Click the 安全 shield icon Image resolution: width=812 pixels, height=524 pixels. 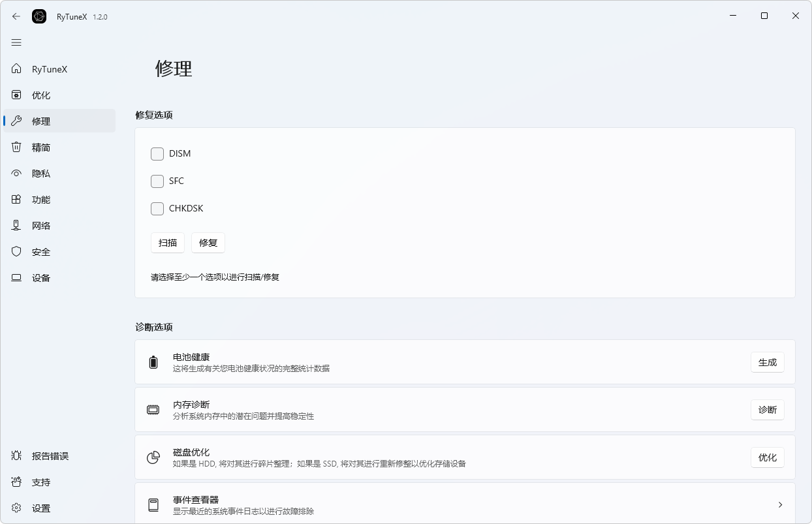16,251
